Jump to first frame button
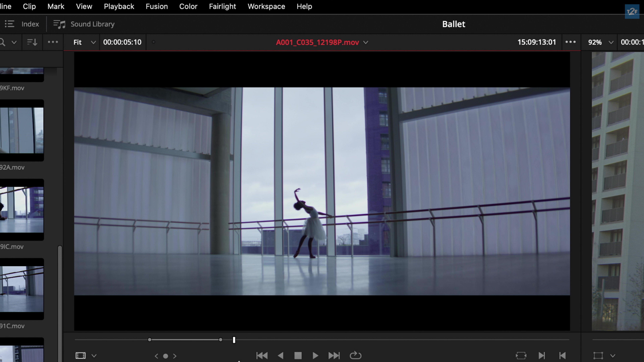 (262, 355)
